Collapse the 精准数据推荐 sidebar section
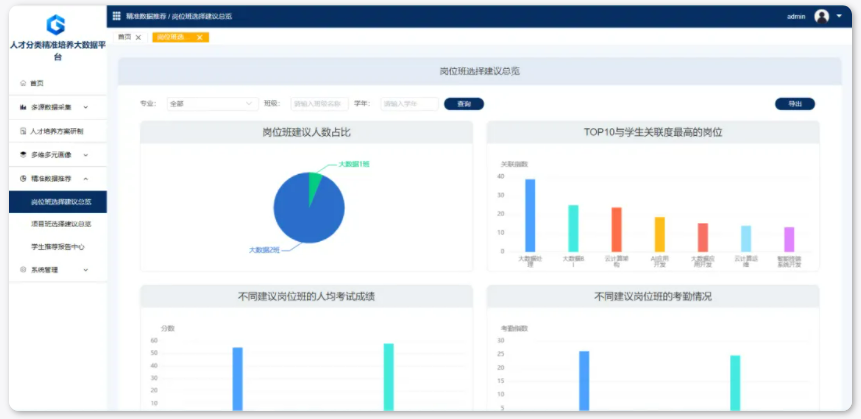This screenshot has width=861, height=419. [x=86, y=179]
